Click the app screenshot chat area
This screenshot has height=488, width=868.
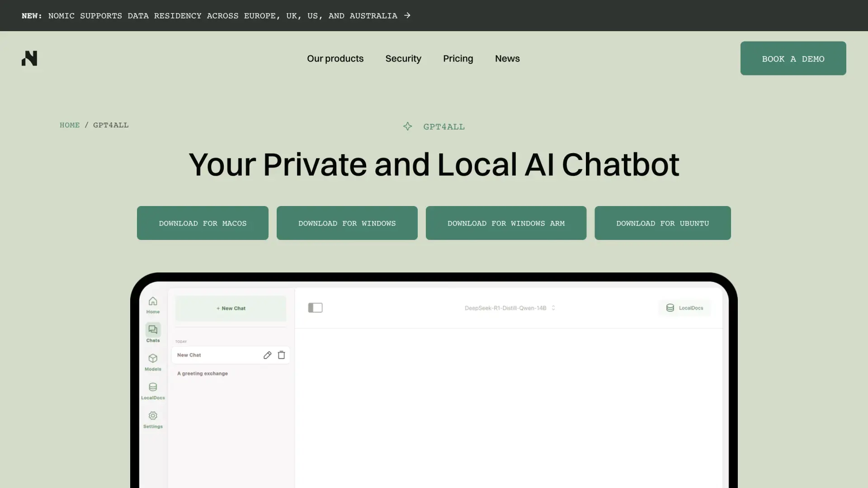tap(509, 408)
